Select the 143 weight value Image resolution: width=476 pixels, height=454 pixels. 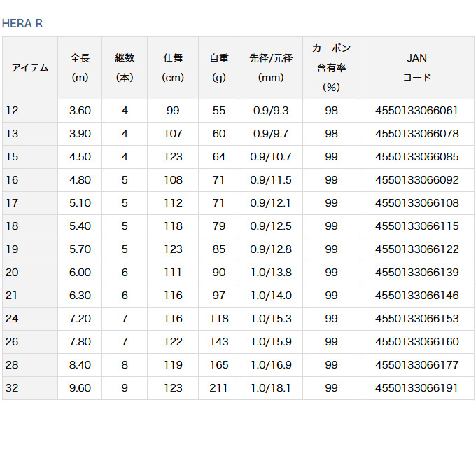click(218, 342)
